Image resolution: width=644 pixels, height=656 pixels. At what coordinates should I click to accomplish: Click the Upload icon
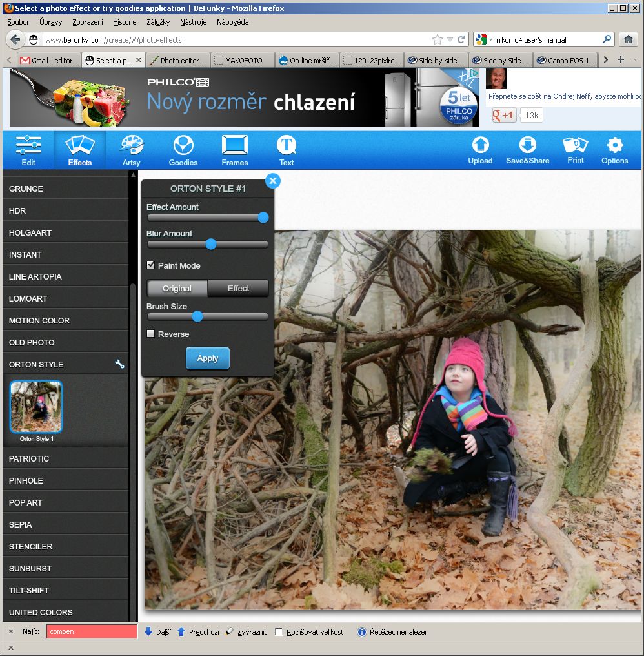[480, 145]
